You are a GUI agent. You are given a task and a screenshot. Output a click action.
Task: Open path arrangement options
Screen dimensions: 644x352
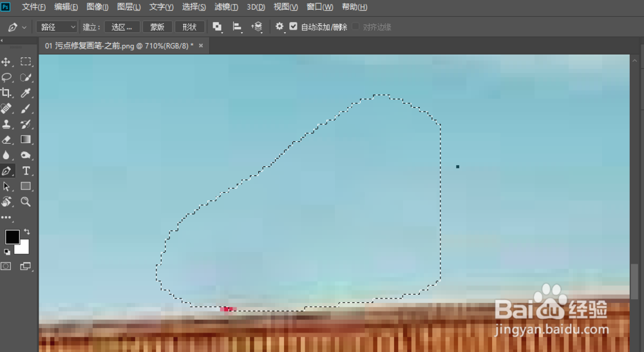[x=257, y=27]
